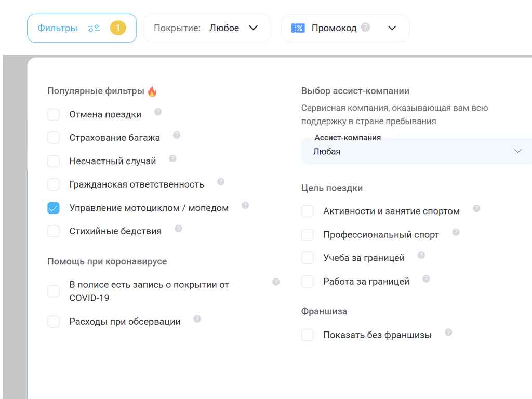This screenshot has width=532, height=399.
Task: Select the Учеба за границей checkbox
Action: tap(308, 258)
